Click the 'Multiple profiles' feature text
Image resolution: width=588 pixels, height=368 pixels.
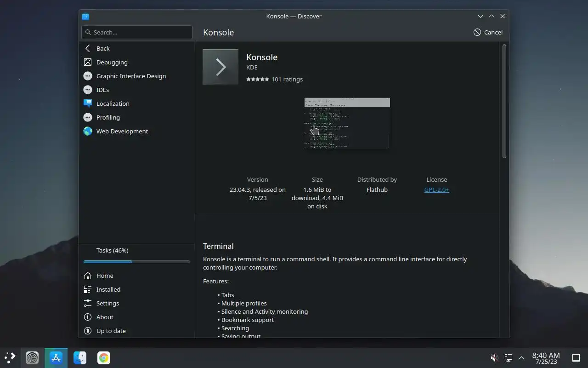click(244, 303)
